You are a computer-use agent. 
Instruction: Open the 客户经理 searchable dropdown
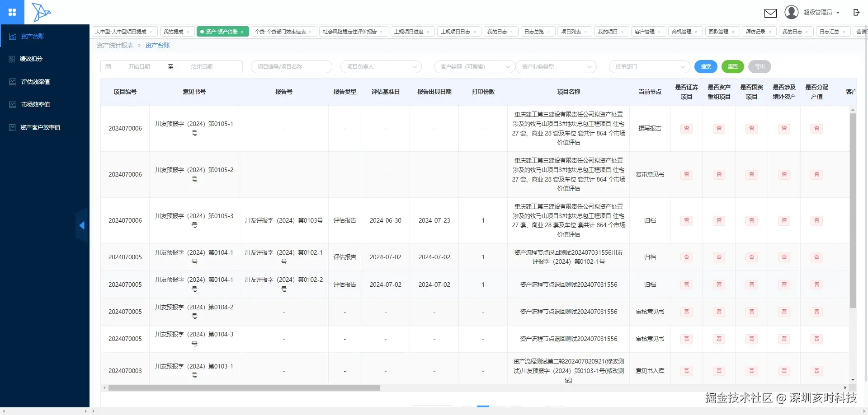(474, 66)
